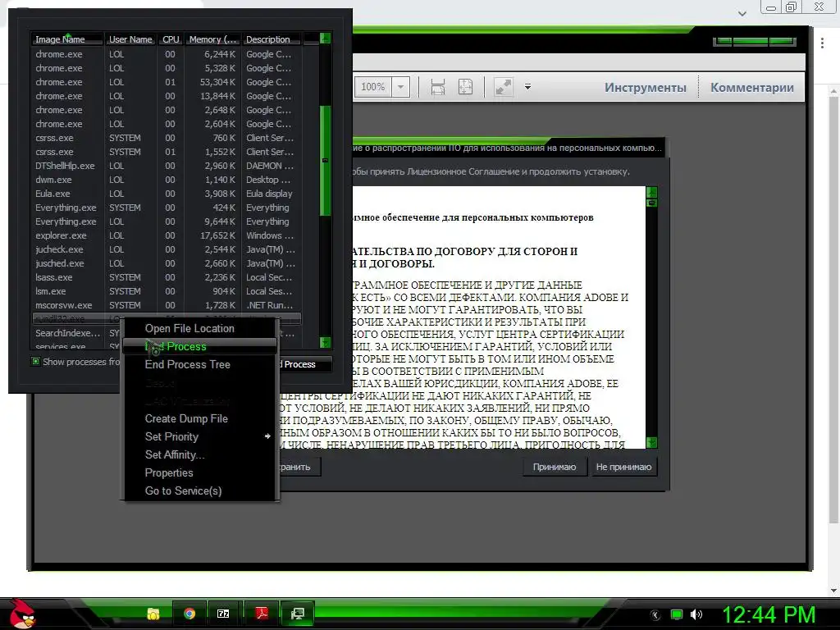Choose End Process Tree in context menu
The height and width of the screenshot is (630, 840).
click(x=188, y=364)
